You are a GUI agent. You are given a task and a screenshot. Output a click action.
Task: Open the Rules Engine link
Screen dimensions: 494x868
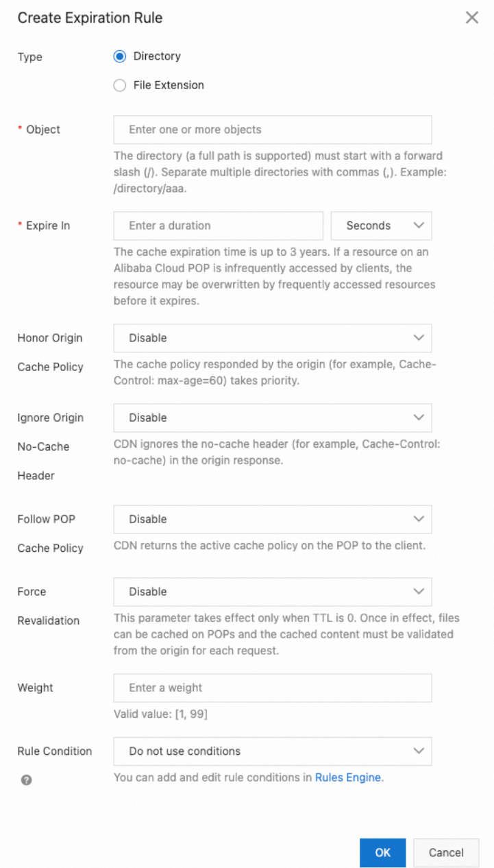[x=348, y=777]
